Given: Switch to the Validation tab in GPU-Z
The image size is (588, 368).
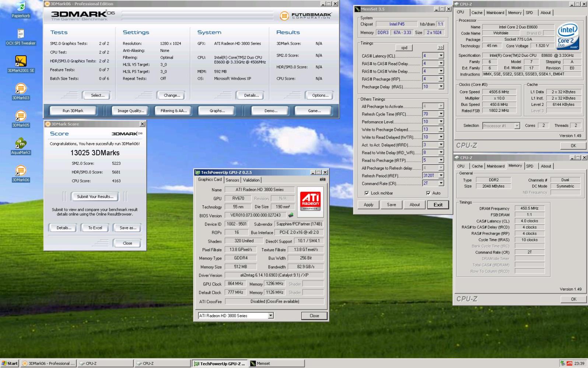Looking at the screenshot, I should click(251, 180).
